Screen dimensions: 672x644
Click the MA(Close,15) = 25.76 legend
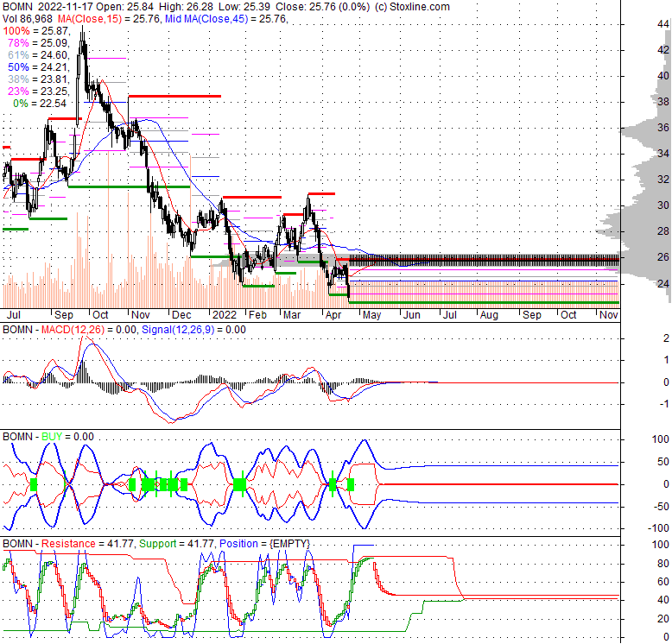click(109, 19)
